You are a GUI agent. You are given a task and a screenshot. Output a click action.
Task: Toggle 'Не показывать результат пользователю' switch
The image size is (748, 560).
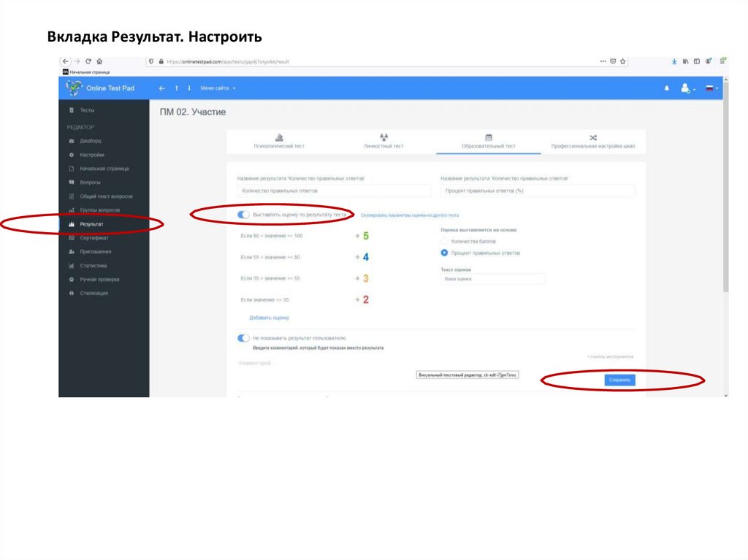(243, 338)
